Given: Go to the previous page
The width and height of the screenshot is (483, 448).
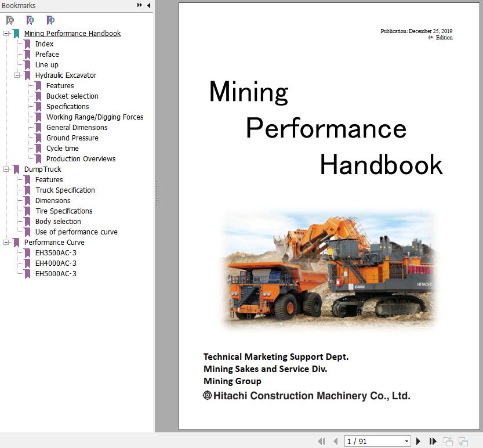Looking at the screenshot, I should coord(336,441).
